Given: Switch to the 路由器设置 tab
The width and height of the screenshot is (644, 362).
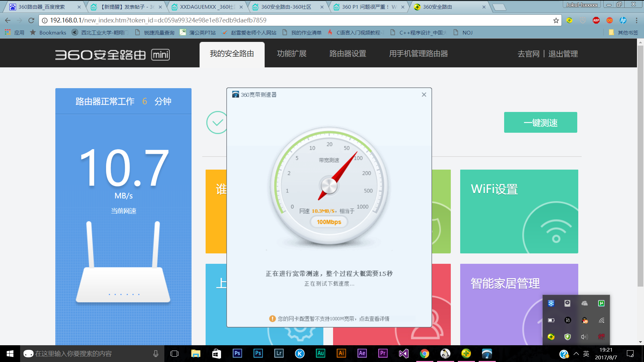Looking at the screenshot, I should click(347, 54).
